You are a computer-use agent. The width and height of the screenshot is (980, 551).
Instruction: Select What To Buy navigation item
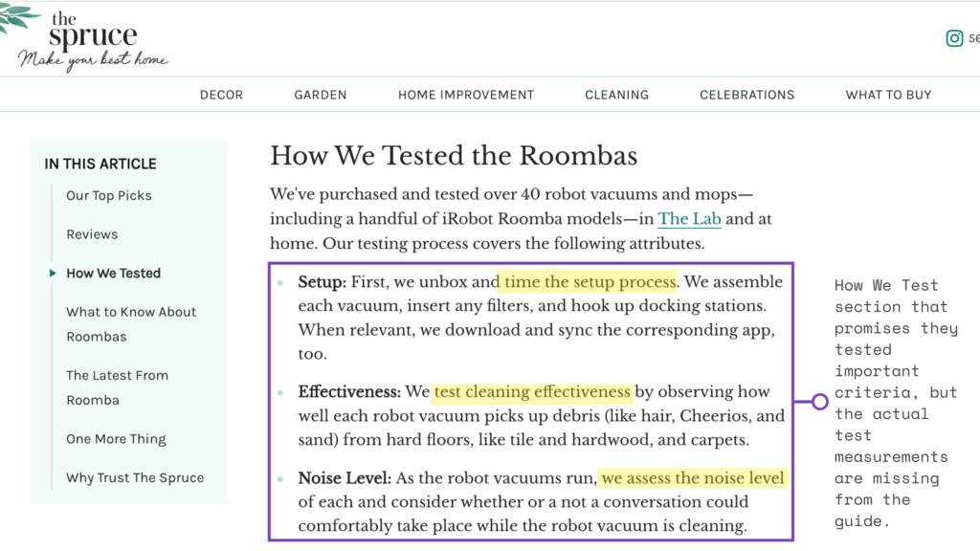[x=889, y=95]
